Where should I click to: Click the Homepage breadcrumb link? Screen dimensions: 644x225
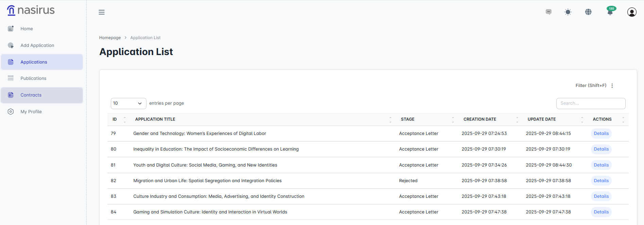point(110,38)
